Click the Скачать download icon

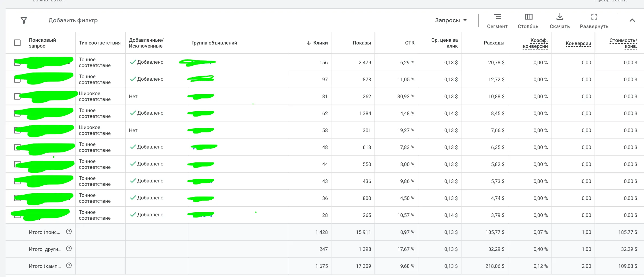pos(560,17)
